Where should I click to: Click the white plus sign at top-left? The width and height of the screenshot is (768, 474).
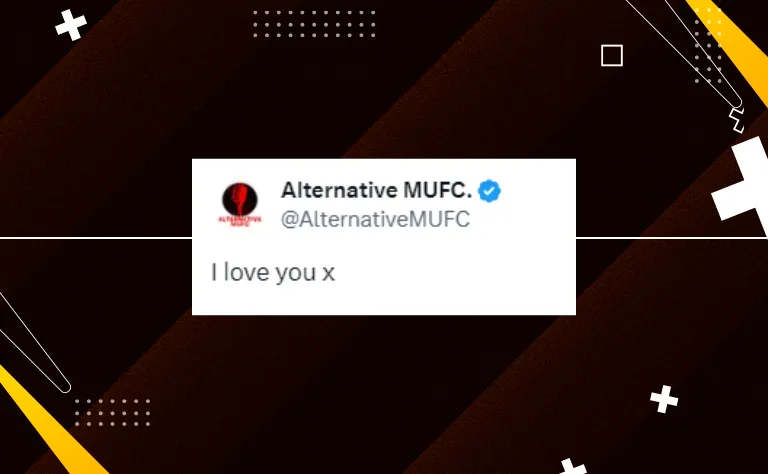72,25
